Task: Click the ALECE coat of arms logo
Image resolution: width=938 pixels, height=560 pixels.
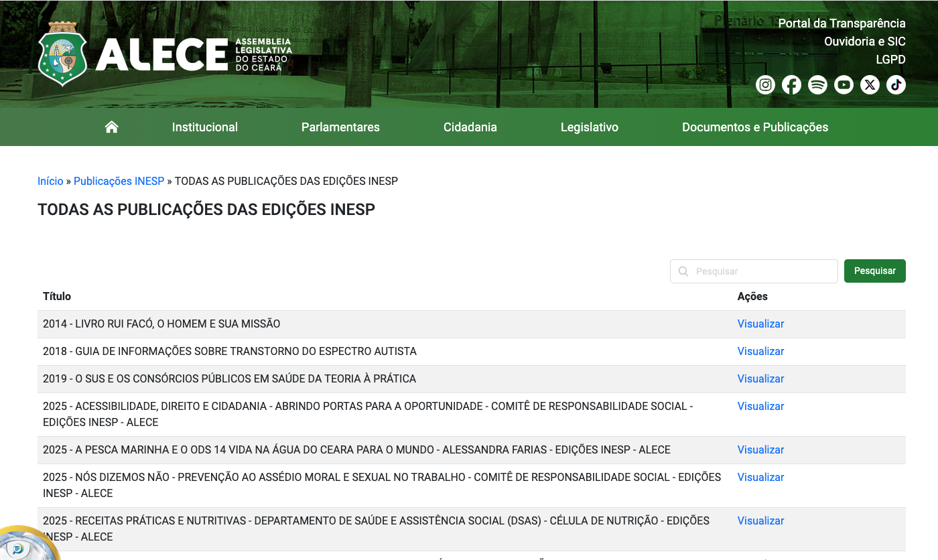Action: (62, 54)
